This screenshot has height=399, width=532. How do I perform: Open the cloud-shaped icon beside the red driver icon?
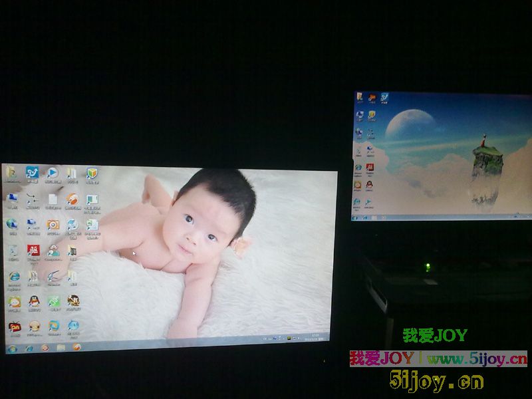click(53, 251)
